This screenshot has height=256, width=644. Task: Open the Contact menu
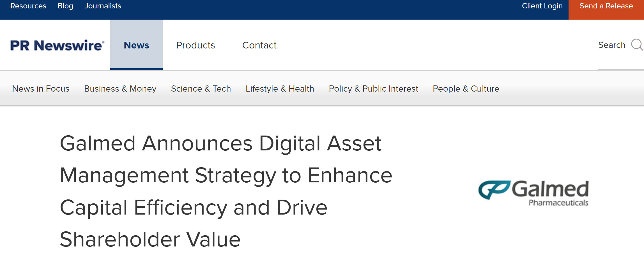(x=259, y=45)
